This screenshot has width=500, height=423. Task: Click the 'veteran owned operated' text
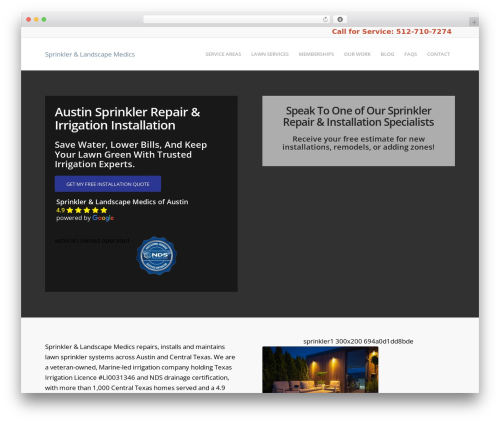[x=92, y=241]
